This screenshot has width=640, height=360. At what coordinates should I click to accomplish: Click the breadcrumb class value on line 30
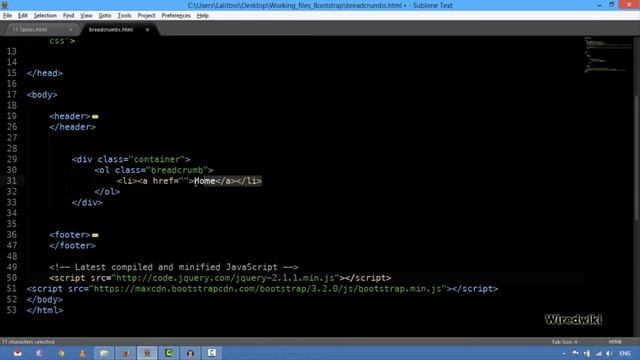[x=178, y=170]
